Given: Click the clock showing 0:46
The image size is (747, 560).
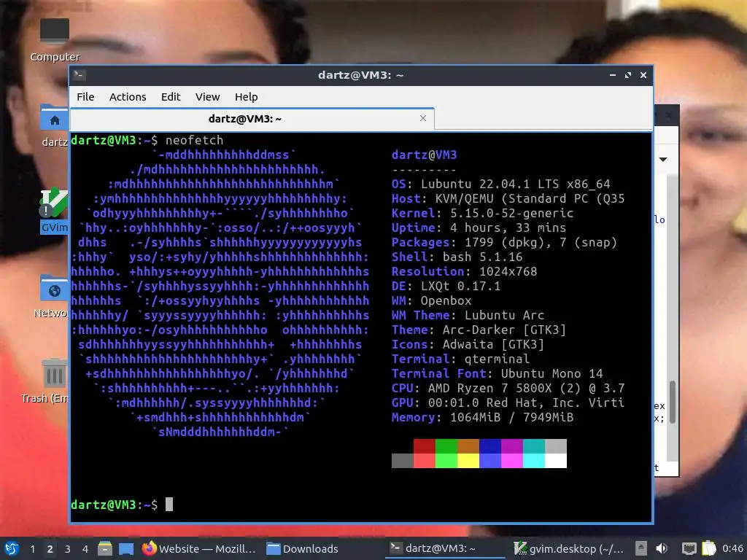Looking at the screenshot, I should [732, 548].
